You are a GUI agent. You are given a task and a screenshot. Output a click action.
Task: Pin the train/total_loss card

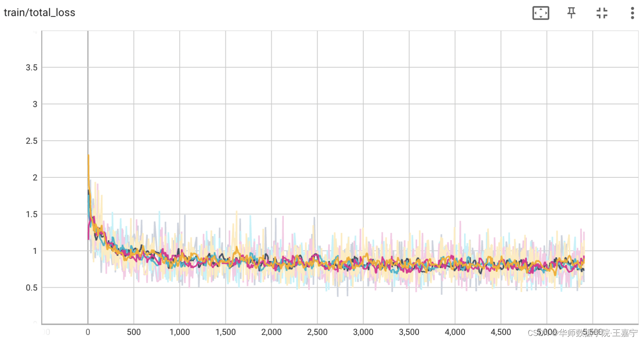571,13
